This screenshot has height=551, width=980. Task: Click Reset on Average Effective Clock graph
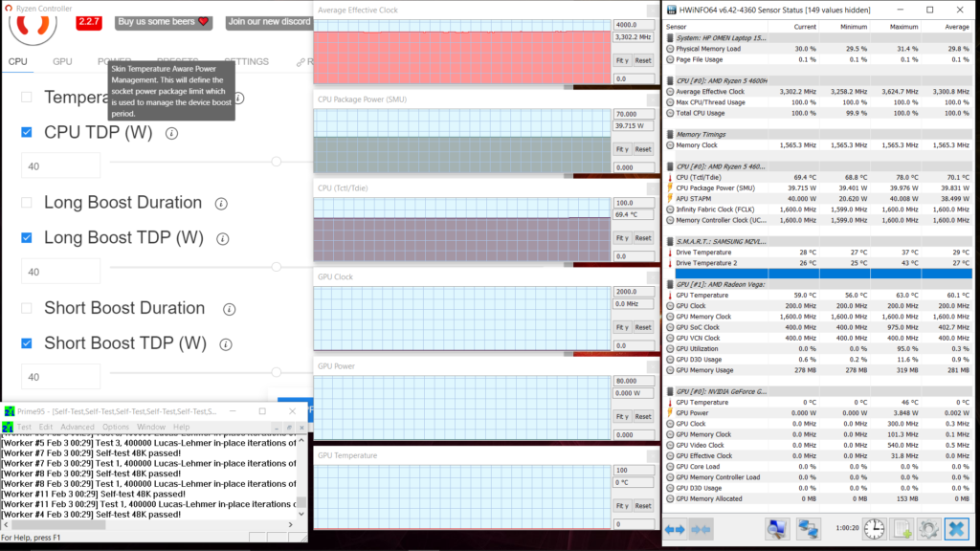(643, 60)
